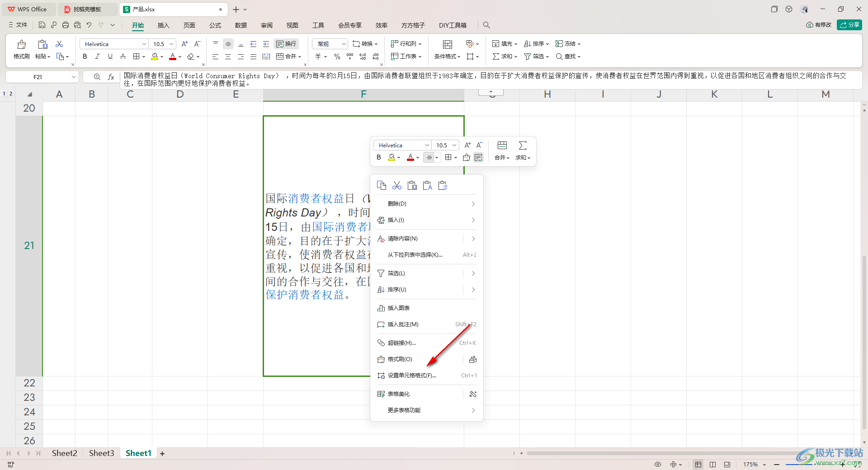868x470 pixels.
Task: Apply strikethrough from the ribbon
Action: click(123, 56)
